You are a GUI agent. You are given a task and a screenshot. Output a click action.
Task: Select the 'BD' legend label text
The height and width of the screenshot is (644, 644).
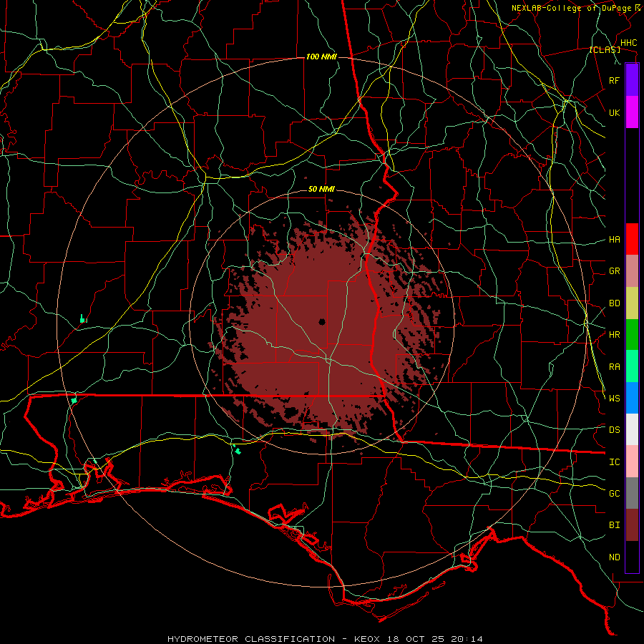[614, 303]
